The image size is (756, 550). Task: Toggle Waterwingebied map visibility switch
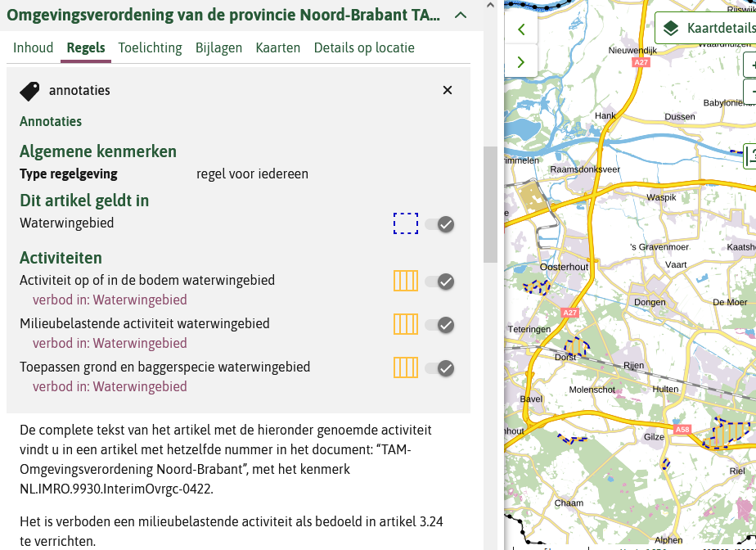[x=439, y=224]
